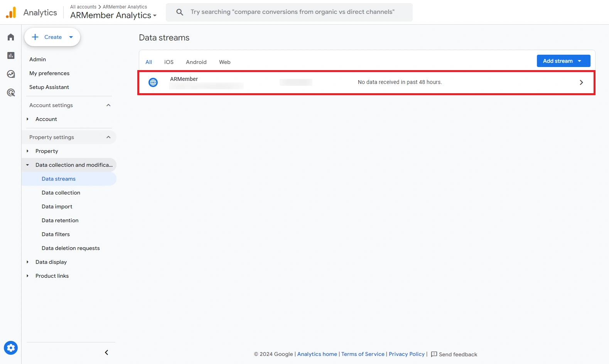
Task: Open the Add stream dropdown arrow
Action: [579, 61]
